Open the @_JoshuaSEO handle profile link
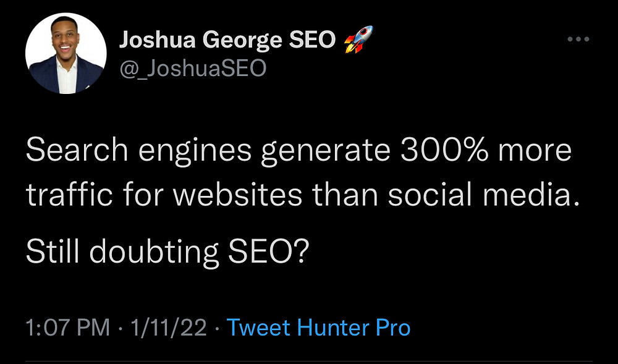This screenshot has width=618, height=364. pos(193,69)
